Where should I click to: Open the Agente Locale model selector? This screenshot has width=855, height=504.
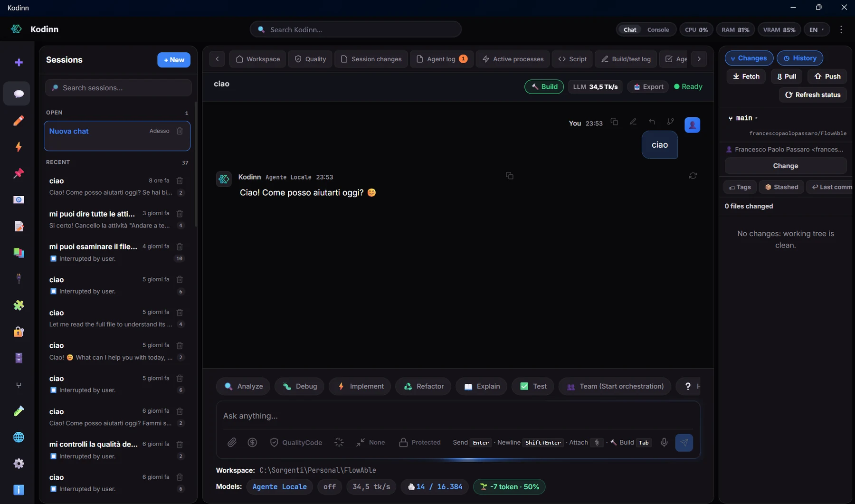click(279, 486)
